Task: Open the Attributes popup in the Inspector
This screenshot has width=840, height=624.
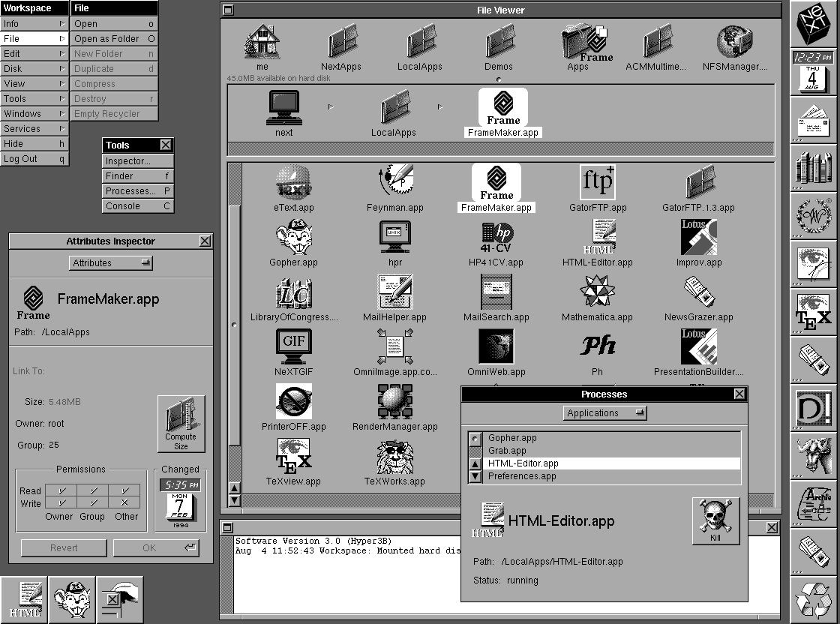Action: [x=111, y=263]
